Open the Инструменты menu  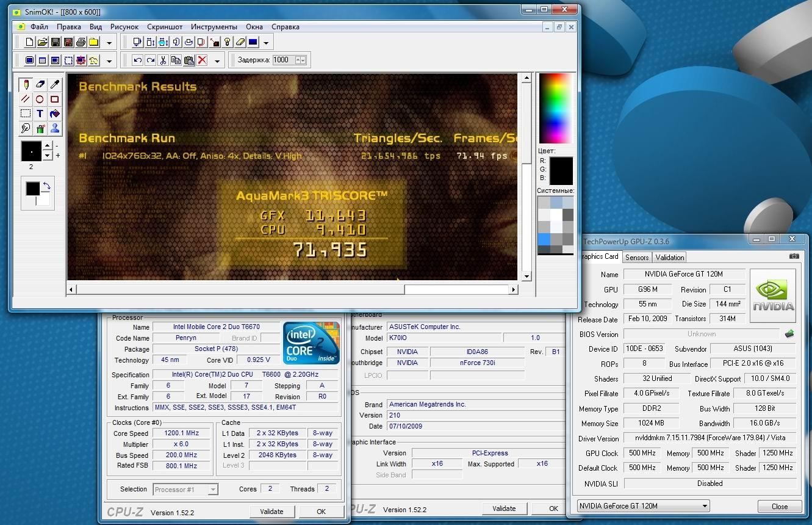[214, 27]
